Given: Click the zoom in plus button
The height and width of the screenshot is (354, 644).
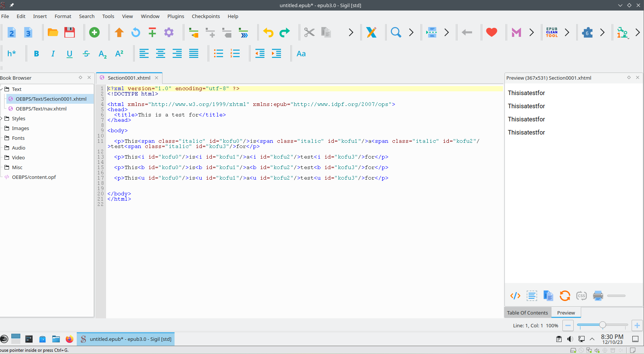Looking at the screenshot, I should pos(637,325).
